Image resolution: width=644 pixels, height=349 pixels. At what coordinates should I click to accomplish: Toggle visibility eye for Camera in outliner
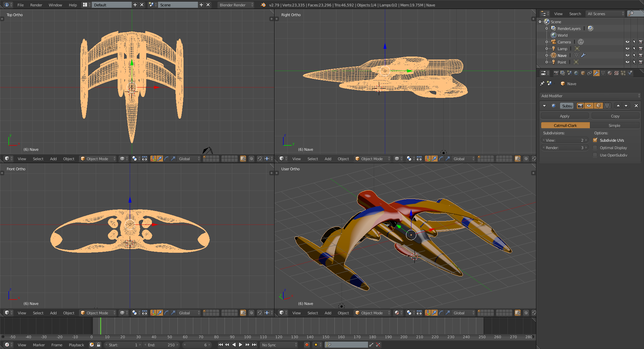(627, 42)
